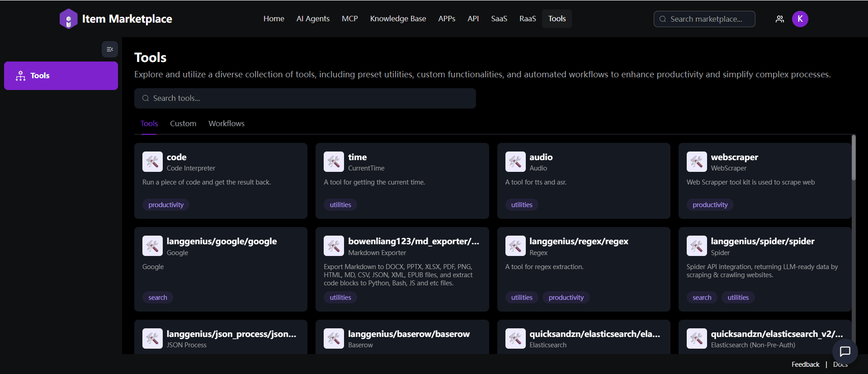The height and width of the screenshot is (374, 868).
Task: Open the langgenius/spider/spider card title
Action: click(763, 241)
